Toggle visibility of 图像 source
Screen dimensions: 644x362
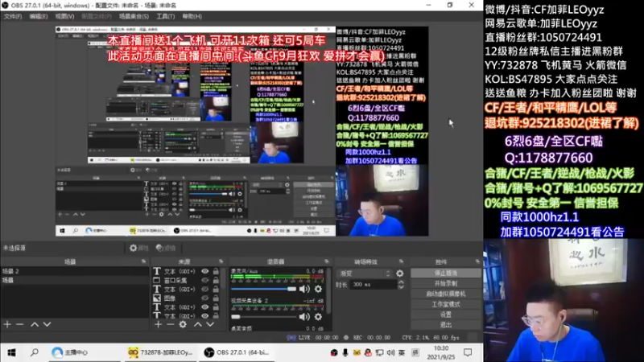[204, 298]
